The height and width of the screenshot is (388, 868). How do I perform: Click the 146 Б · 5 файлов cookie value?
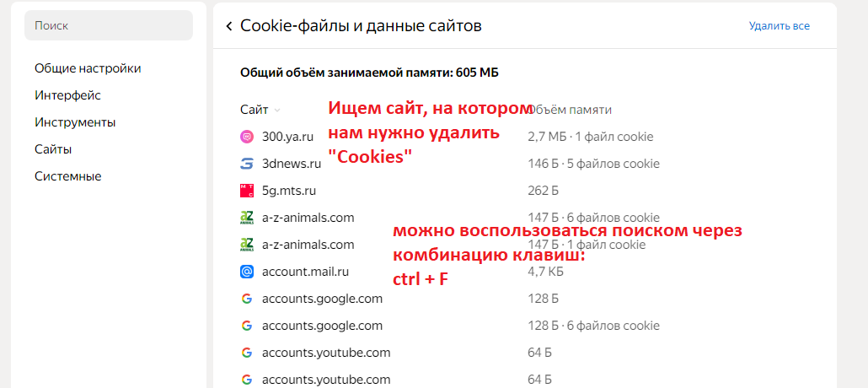pyautogui.click(x=594, y=164)
